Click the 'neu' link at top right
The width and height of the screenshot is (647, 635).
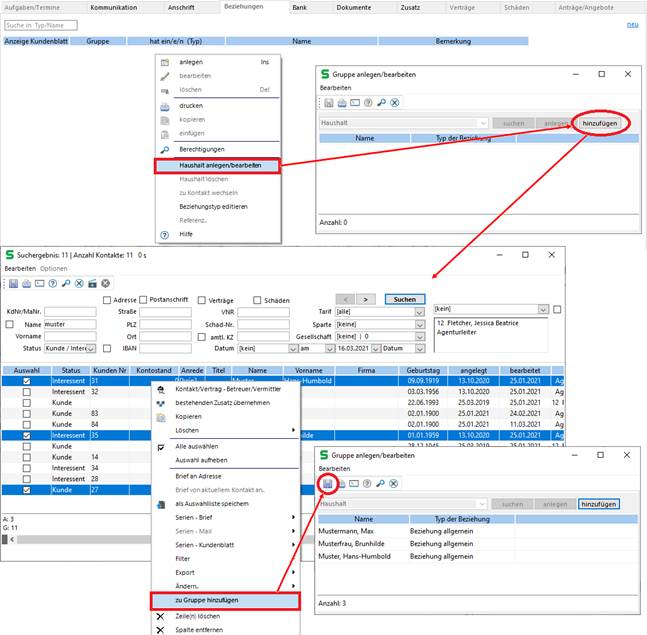(630, 24)
